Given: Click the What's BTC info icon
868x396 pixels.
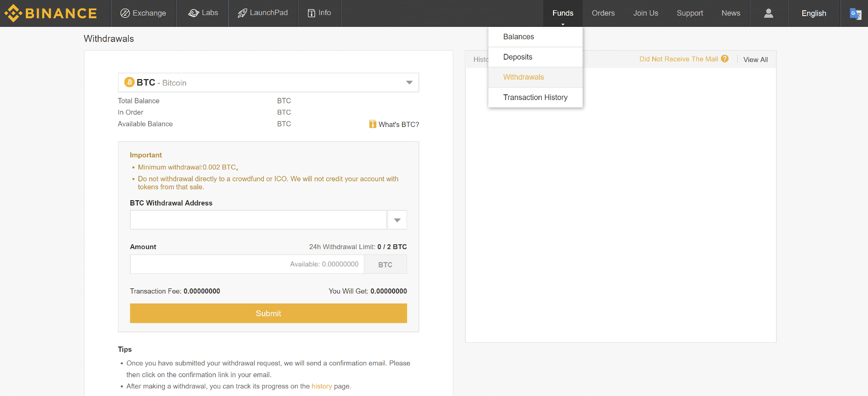Looking at the screenshot, I should tap(373, 124).
